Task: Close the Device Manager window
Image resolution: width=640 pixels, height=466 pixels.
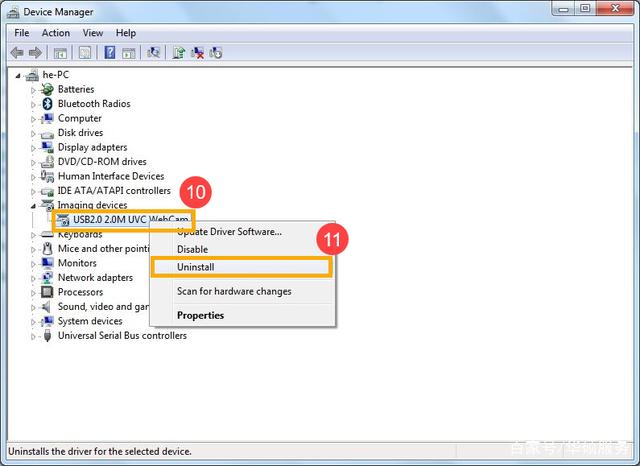Action: click(x=616, y=9)
